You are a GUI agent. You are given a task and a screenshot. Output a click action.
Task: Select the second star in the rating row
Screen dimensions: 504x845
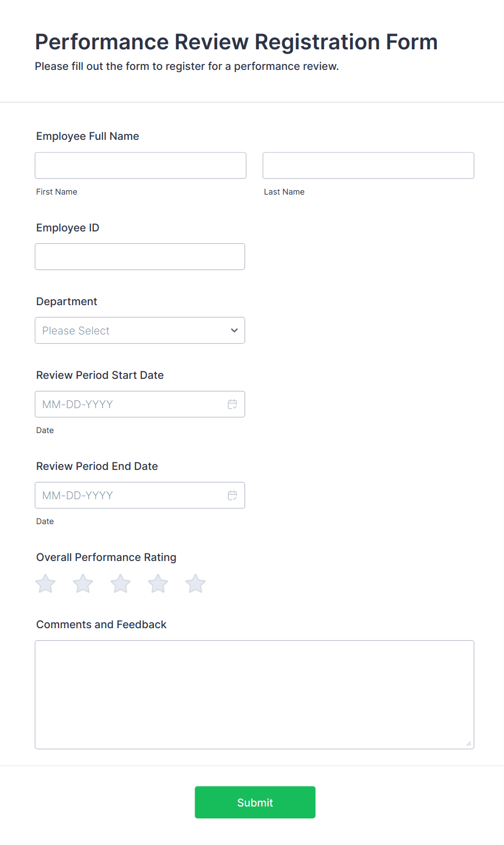pyautogui.click(x=82, y=584)
